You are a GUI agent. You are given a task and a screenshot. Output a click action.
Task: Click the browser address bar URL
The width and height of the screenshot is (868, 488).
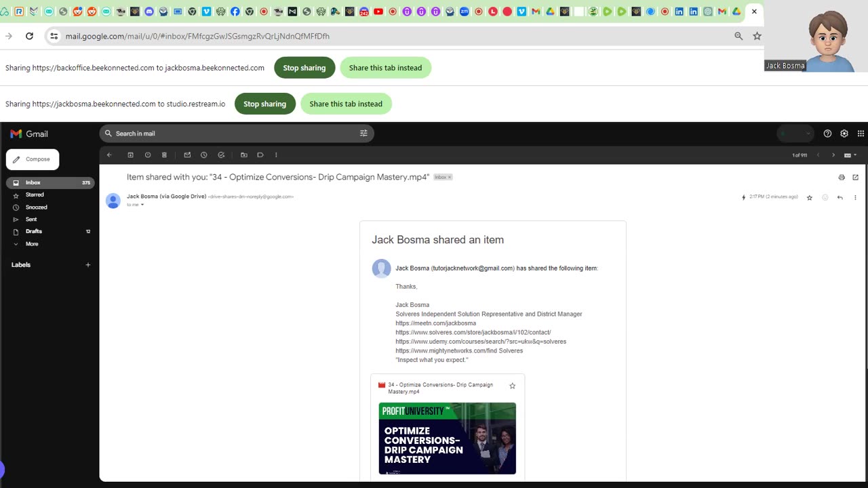[197, 36]
